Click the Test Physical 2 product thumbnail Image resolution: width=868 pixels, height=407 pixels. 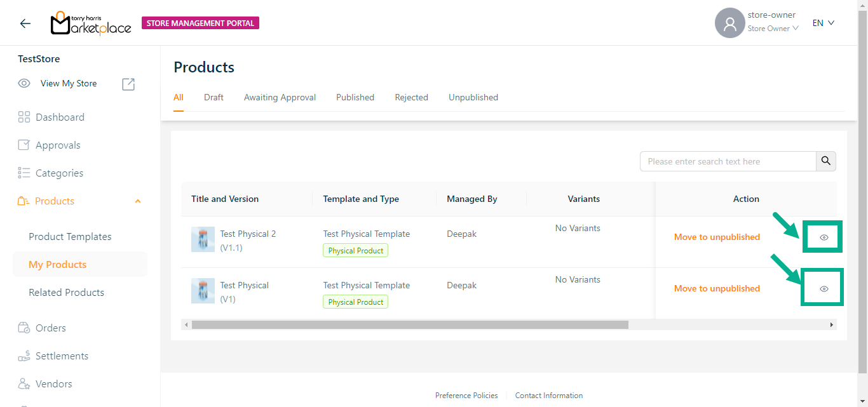[203, 240]
